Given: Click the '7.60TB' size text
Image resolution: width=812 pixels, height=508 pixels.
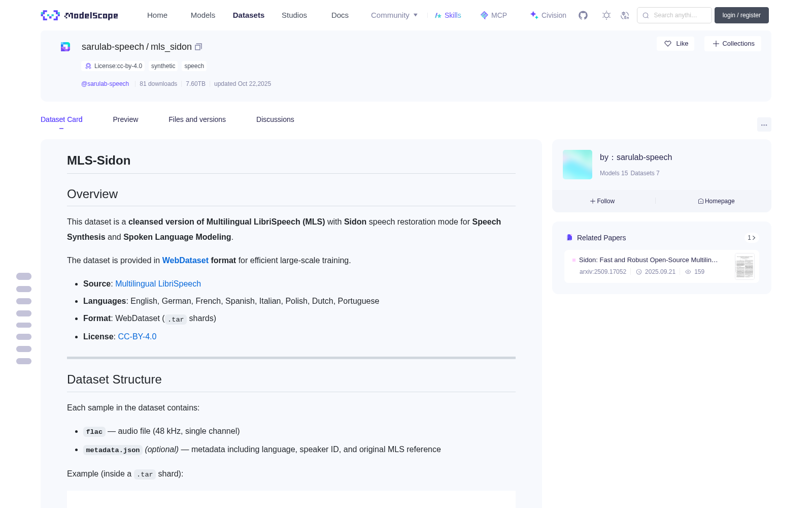Looking at the screenshot, I should coord(195,84).
